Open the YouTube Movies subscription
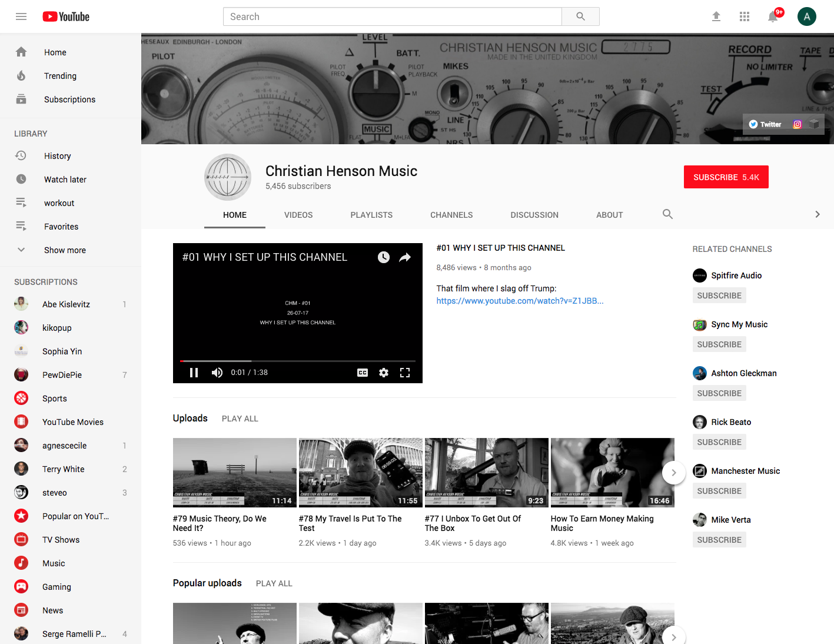The width and height of the screenshot is (834, 644). click(71, 422)
